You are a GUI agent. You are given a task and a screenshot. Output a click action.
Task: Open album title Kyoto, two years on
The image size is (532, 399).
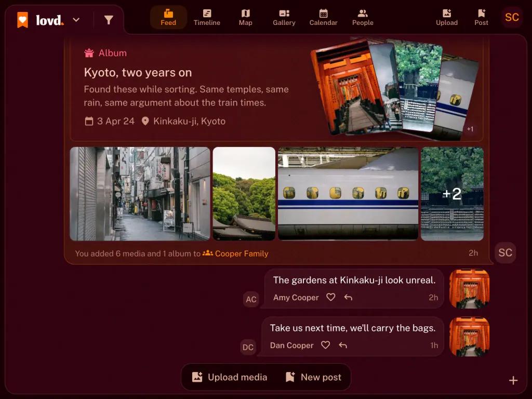tap(138, 72)
